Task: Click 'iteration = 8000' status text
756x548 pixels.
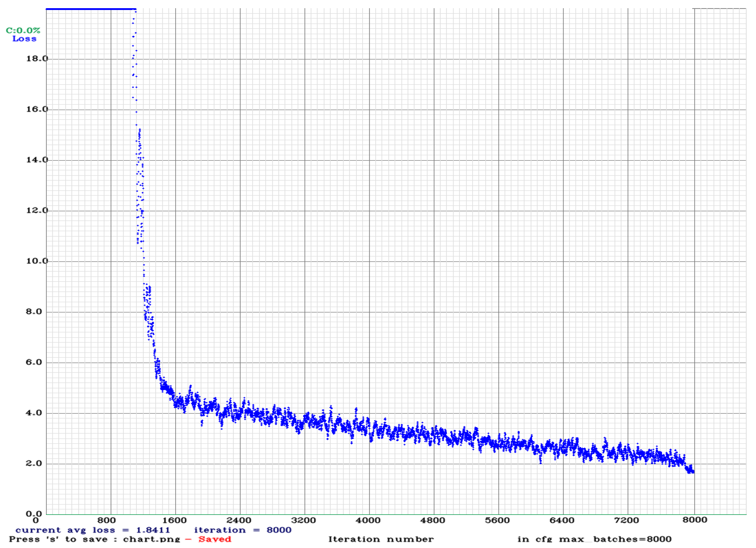Action: [x=243, y=530]
